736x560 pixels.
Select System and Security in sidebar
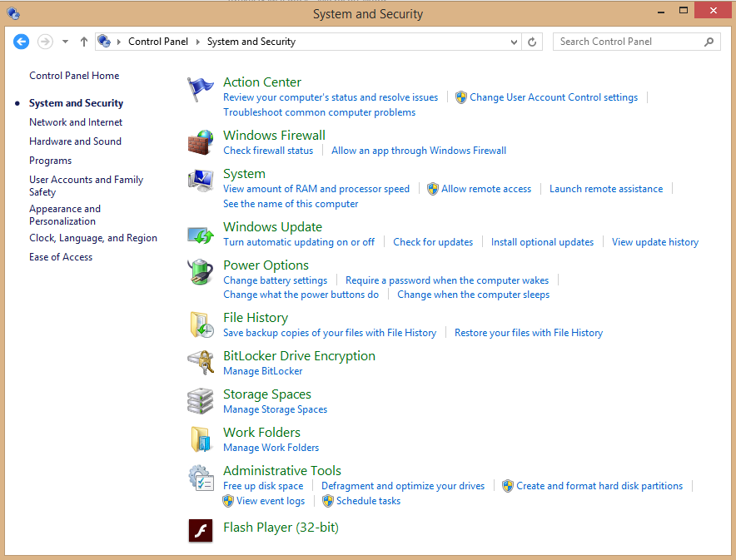tap(76, 103)
